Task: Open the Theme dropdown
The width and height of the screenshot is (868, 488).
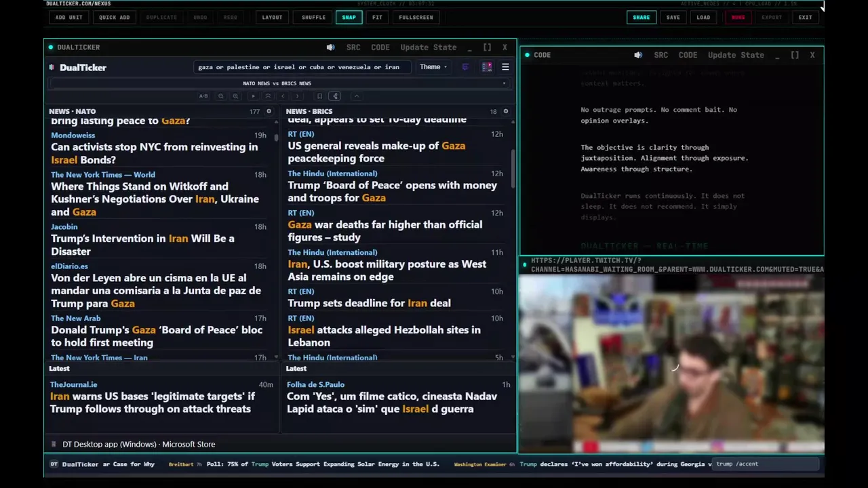Action: pyautogui.click(x=433, y=67)
